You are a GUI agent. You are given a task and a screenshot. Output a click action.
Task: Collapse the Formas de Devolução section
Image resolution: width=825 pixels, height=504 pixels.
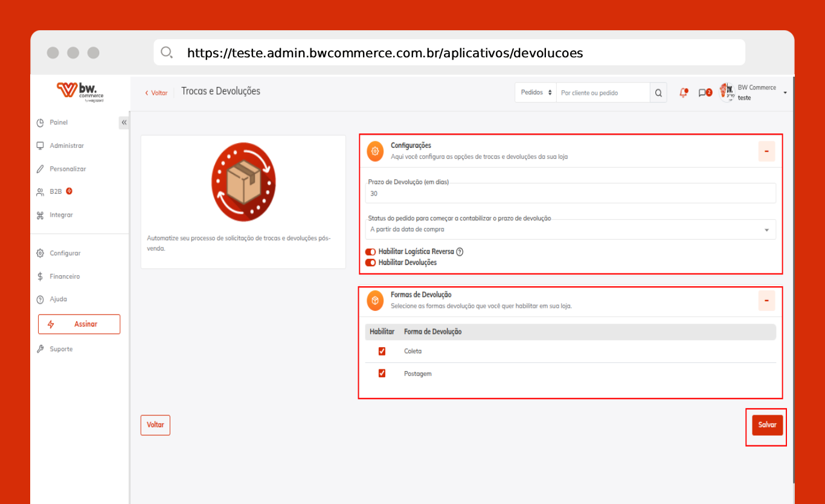pyautogui.click(x=766, y=301)
